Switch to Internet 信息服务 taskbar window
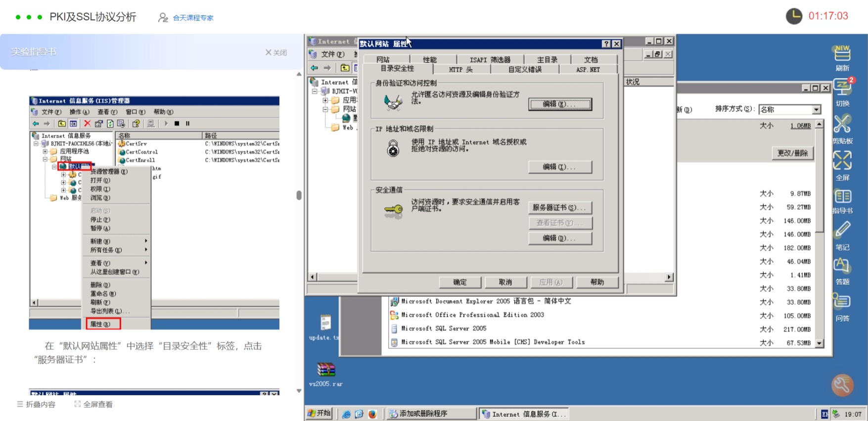Screen dimensions: 868x421 coord(524,414)
